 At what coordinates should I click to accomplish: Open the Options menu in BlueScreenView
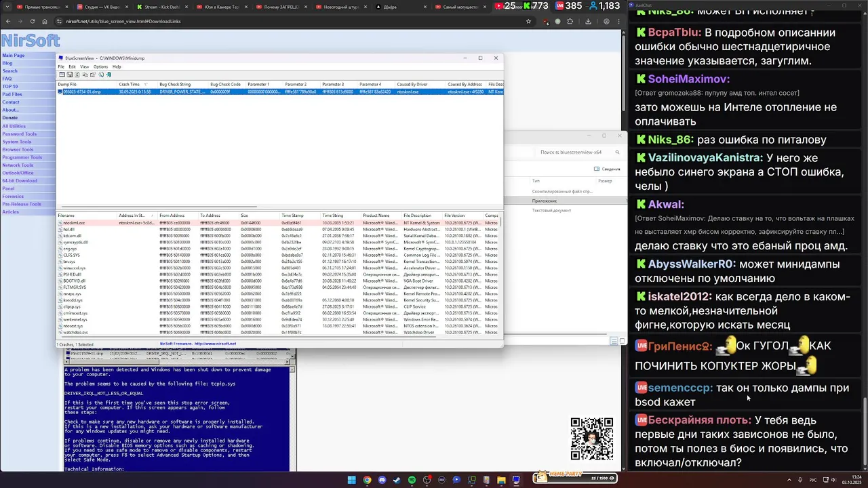pyautogui.click(x=100, y=66)
